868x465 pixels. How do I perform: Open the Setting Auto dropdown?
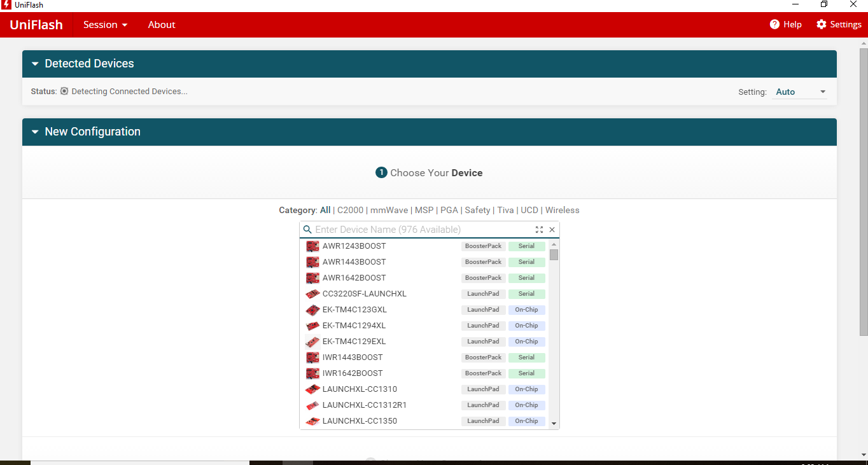(x=801, y=92)
